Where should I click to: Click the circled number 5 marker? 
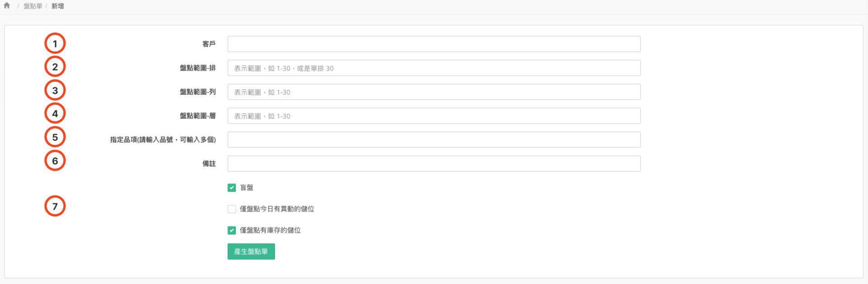[x=55, y=137]
